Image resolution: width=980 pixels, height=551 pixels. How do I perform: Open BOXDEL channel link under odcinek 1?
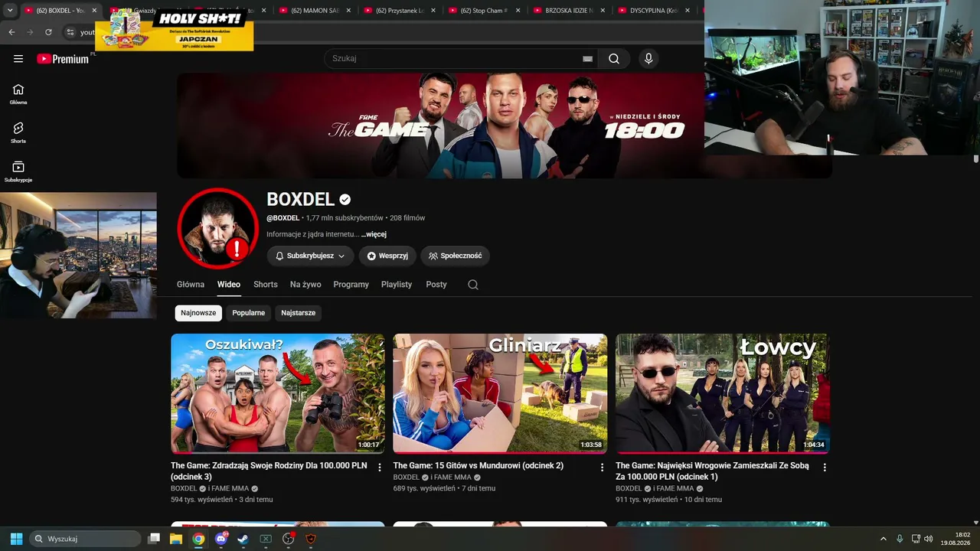coord(629,488)
